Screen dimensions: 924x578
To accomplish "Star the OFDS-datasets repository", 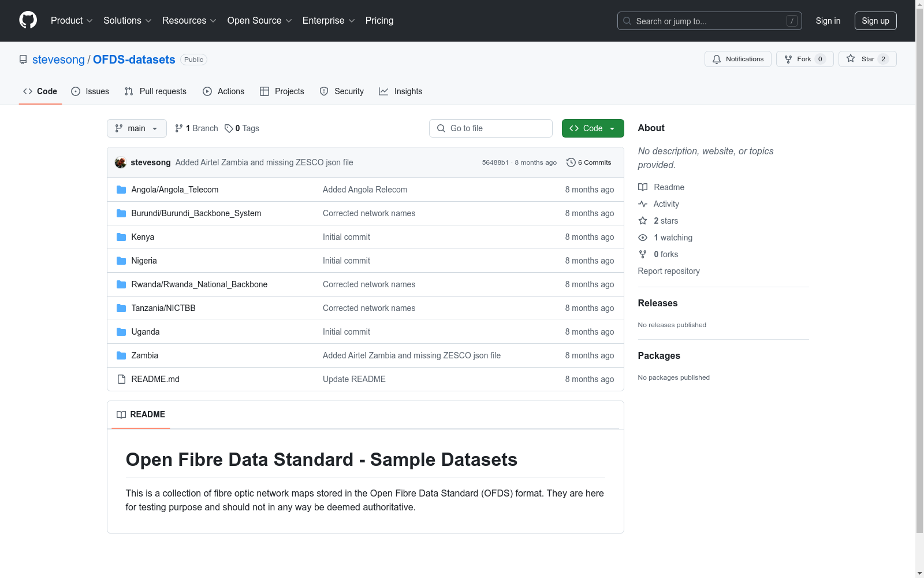I will point(867,59).
